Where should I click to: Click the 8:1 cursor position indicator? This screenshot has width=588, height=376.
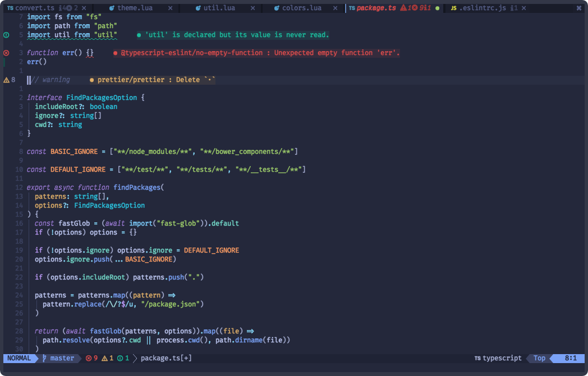tap(569, 358)
